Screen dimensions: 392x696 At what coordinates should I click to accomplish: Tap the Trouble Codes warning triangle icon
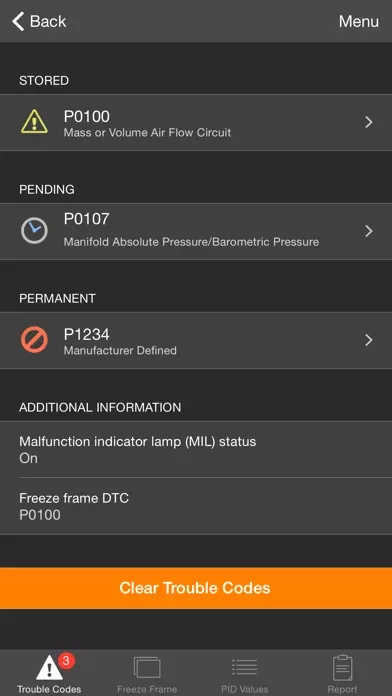click(x=49, y=668)
